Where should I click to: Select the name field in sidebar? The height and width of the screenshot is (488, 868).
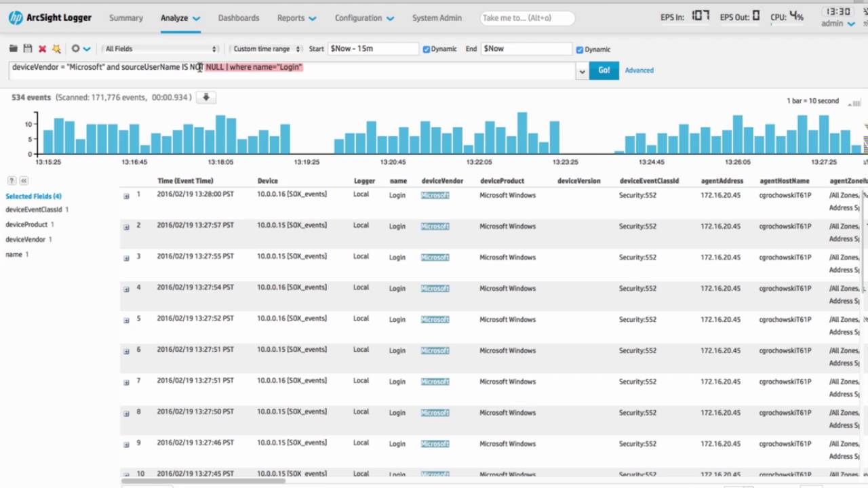[14, 255]
